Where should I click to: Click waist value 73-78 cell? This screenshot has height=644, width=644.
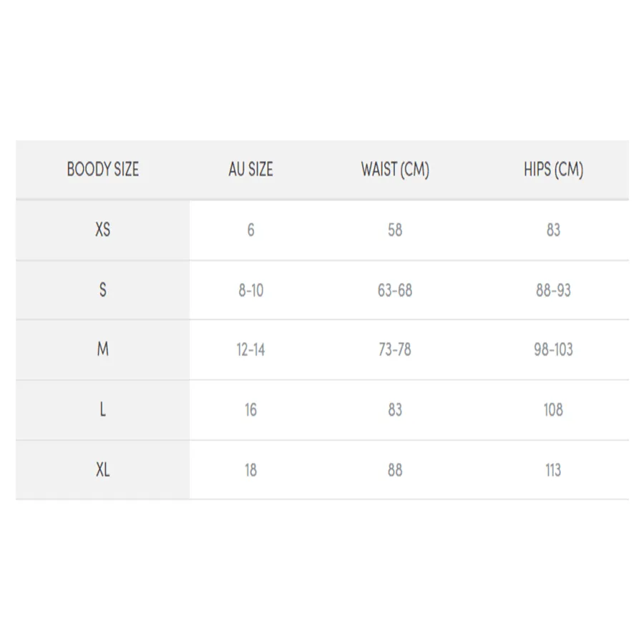(395, 350)
